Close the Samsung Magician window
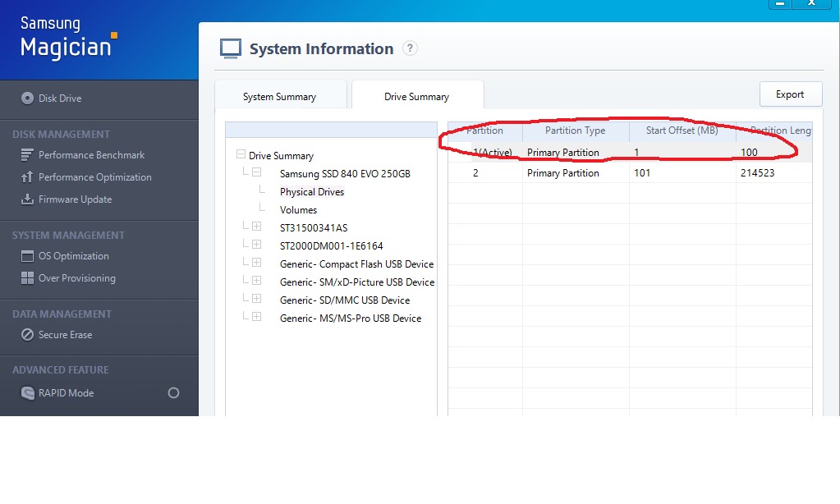This screenshot has height=504, width=840. 811,4
